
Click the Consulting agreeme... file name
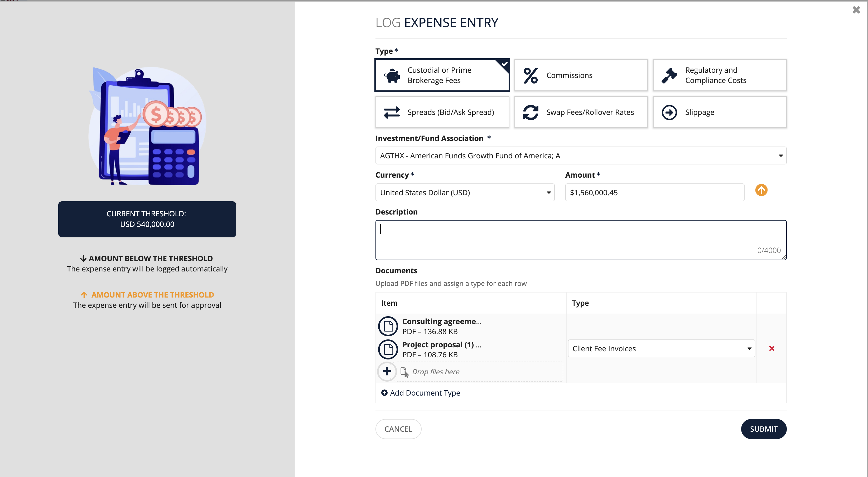click(442, 321)
